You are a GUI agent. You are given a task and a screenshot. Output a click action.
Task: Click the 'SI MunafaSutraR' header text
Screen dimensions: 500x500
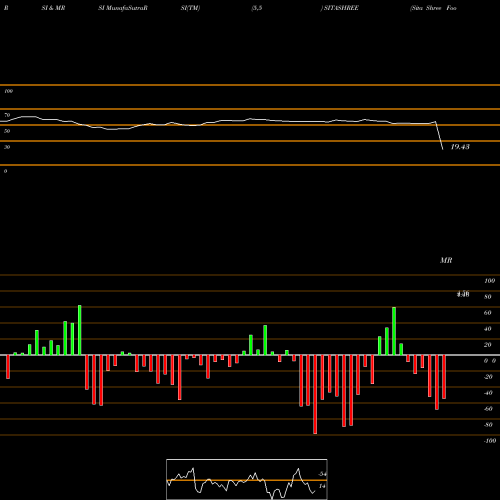[x=123, y=8]
